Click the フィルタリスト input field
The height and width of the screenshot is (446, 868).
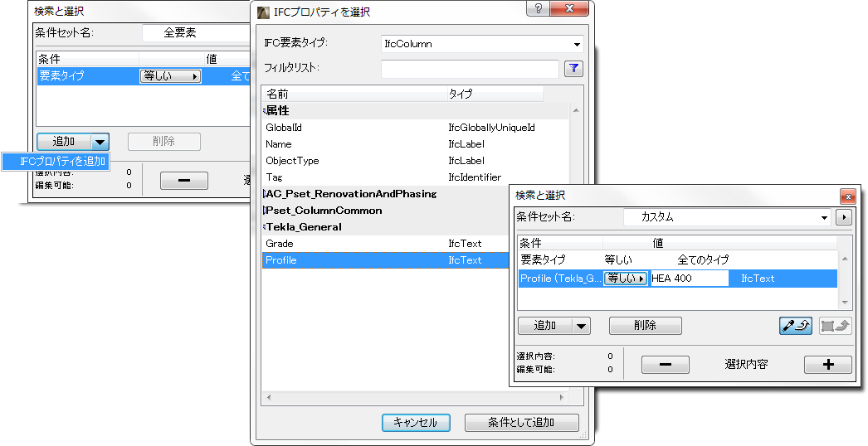(470, 69)
